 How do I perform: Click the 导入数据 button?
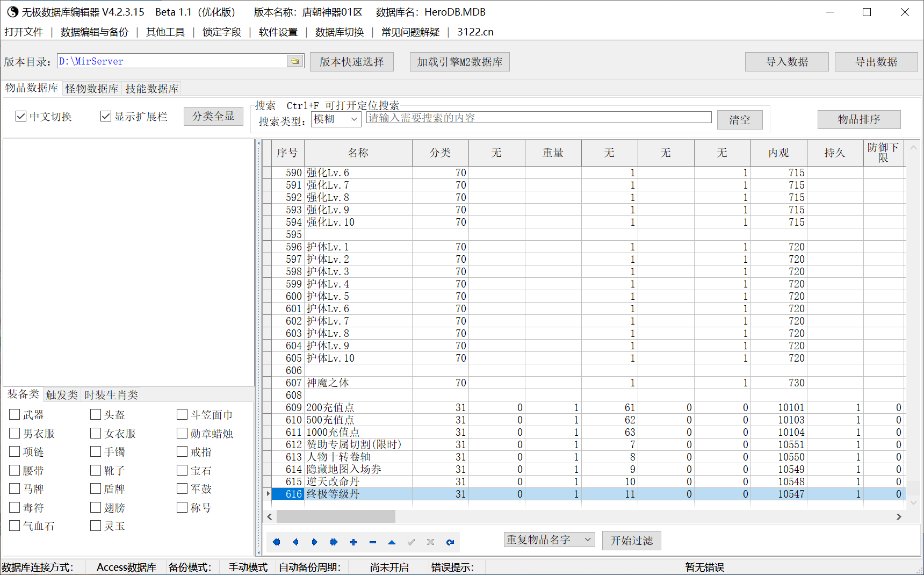(x=787, y=62)
